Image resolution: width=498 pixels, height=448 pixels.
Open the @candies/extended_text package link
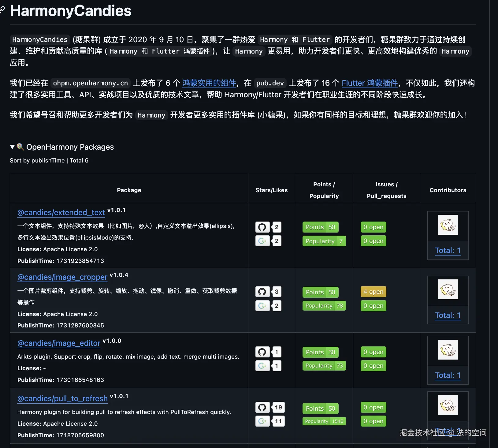pyautogui.click(x=61, y=212)
